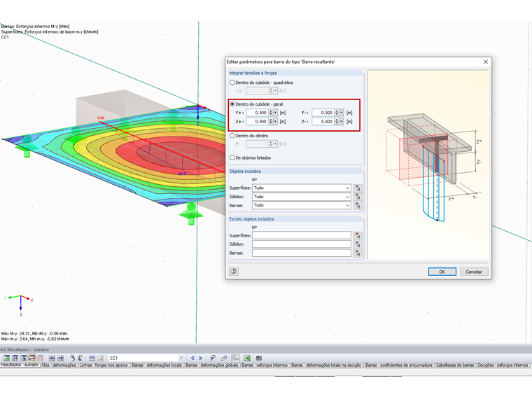Open 'Barras - coeficientes de encurvadura' tab

click(x=399, y=365)
